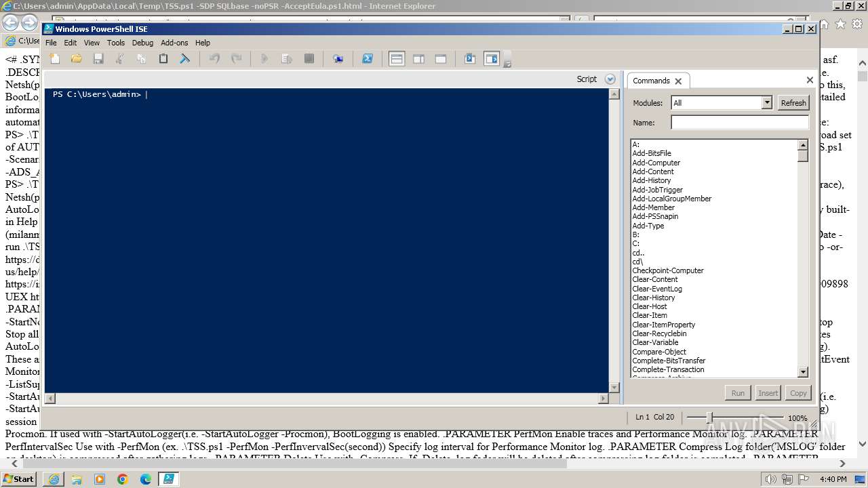Image resolution: width=868 pixels, height=488 pixels.
Task: Click the Insert button
Action: 768,393
